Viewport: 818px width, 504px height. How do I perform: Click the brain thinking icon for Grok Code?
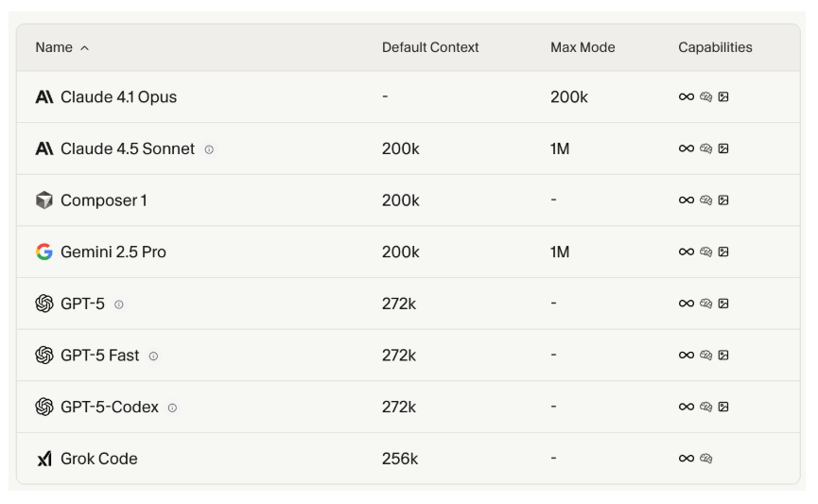(705, 459)
